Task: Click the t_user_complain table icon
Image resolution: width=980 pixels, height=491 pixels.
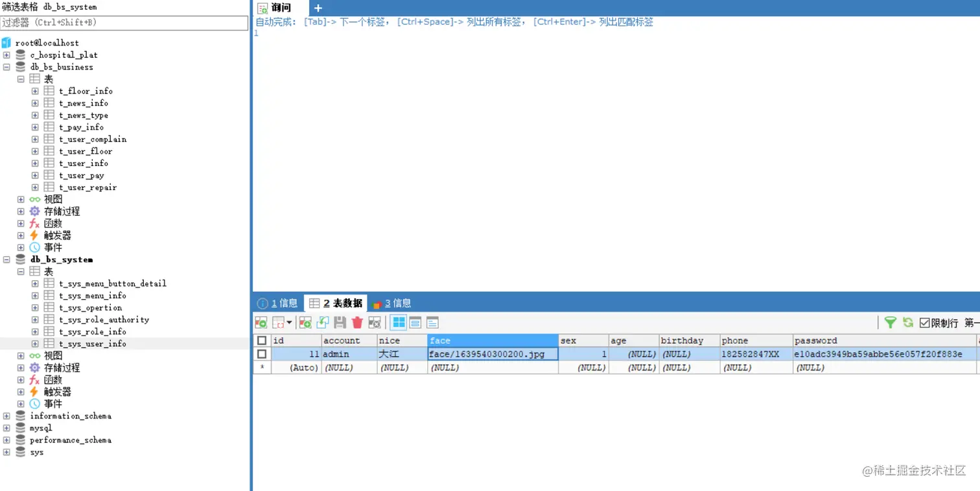Action: point(49,139)
